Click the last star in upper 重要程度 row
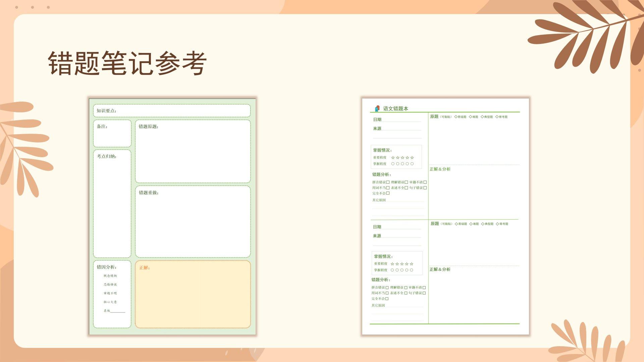Viewport: 644px width, 362px height. point(412,158)
